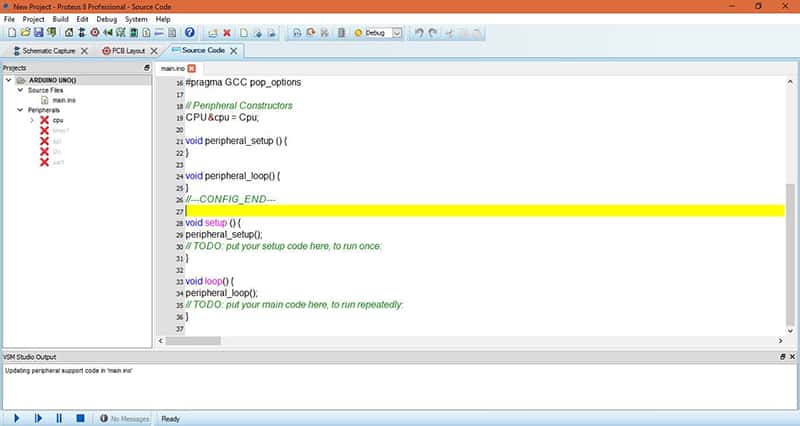
Task: Open the Help menu
Action: pyautogui.click(x=163, y=19)
